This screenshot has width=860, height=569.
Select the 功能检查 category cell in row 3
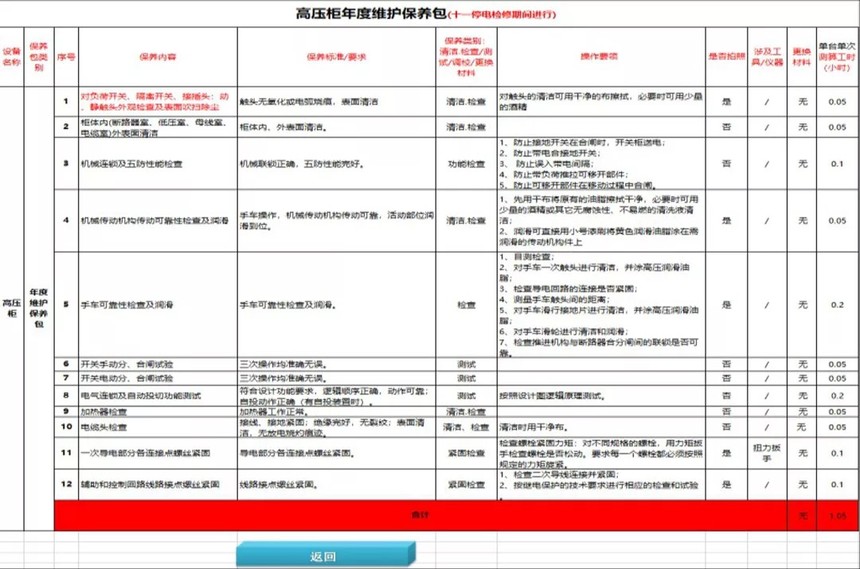click(x=466, y=164)
